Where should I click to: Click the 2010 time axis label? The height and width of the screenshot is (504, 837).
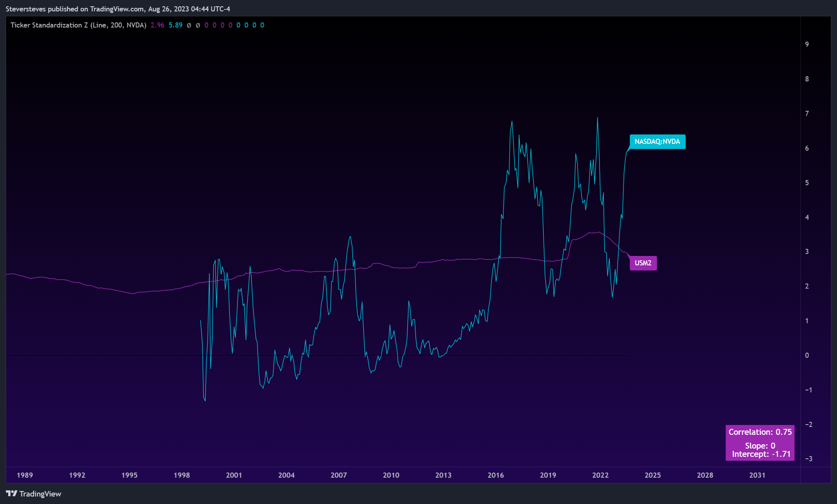[x=391, y=475]
